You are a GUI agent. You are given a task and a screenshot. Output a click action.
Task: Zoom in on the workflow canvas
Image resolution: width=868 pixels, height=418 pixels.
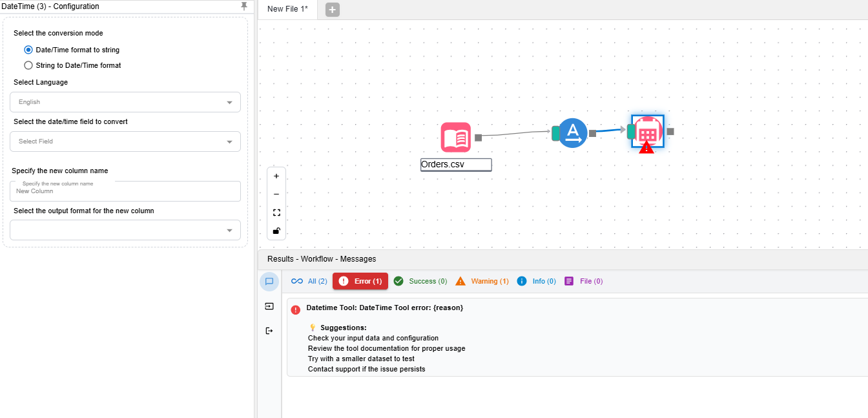tap(276, 176)
